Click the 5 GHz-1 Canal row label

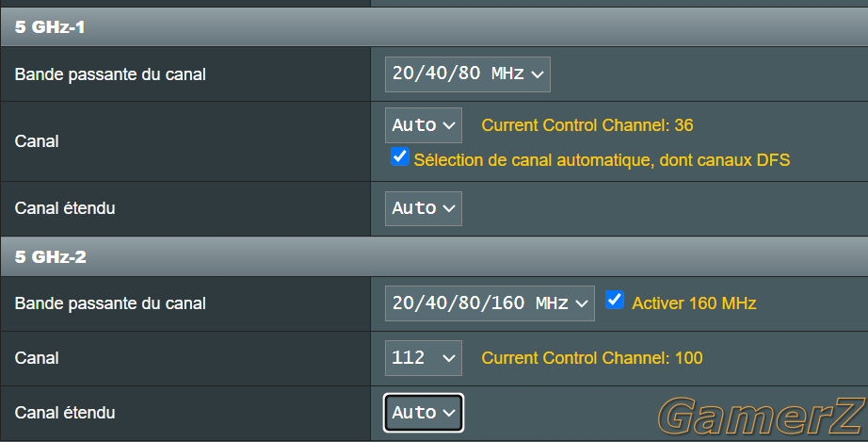pos(37,141)
